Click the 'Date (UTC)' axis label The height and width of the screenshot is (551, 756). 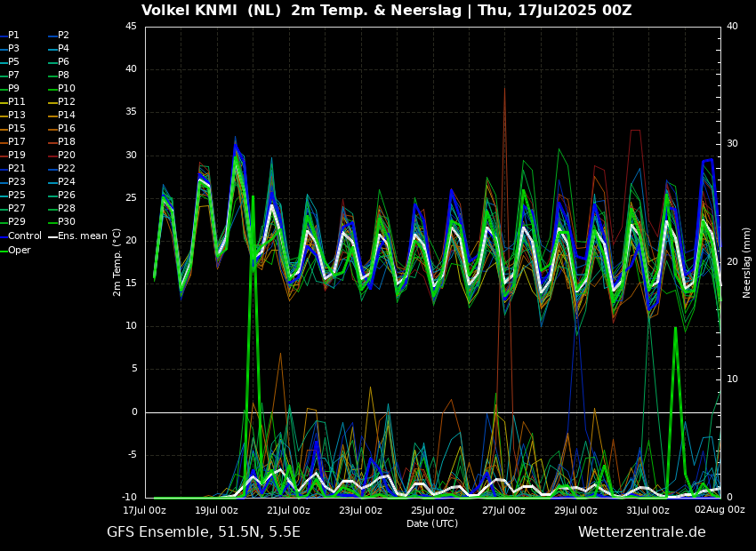pos(432,523)
